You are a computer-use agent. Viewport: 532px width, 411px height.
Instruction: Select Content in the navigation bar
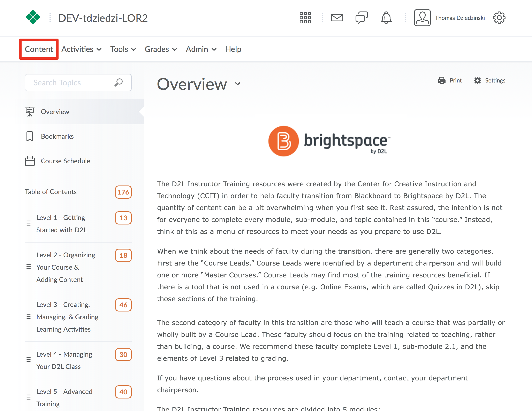39,49
